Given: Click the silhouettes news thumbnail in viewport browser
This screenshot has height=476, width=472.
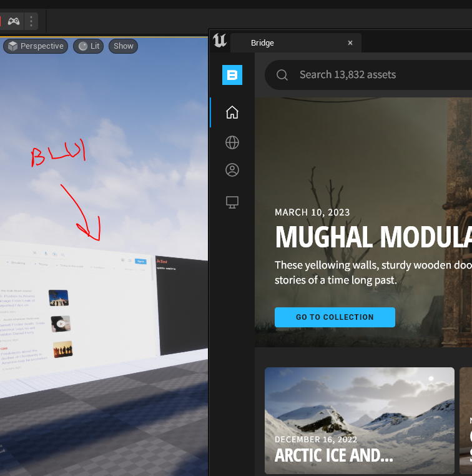Looking at the screenshot, I should [63, 350].
